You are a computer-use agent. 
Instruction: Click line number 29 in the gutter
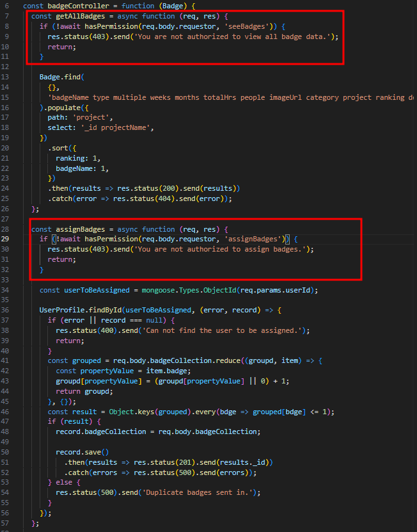tap(4, 239)
